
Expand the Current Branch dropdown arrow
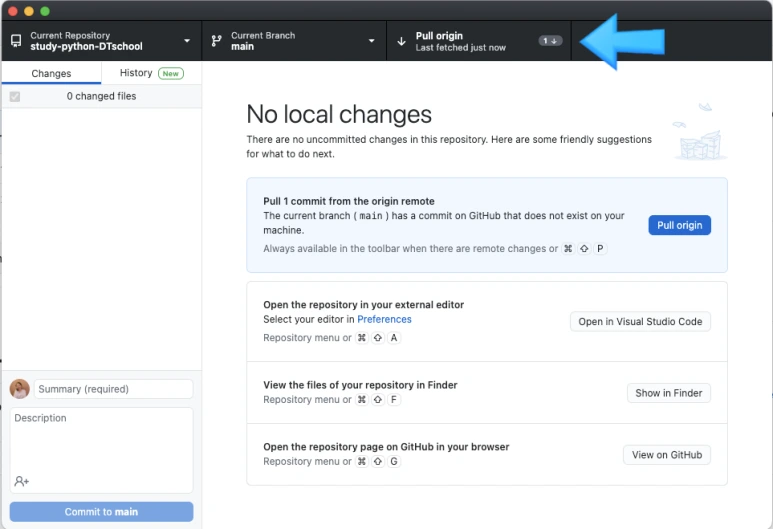point(372,41)
